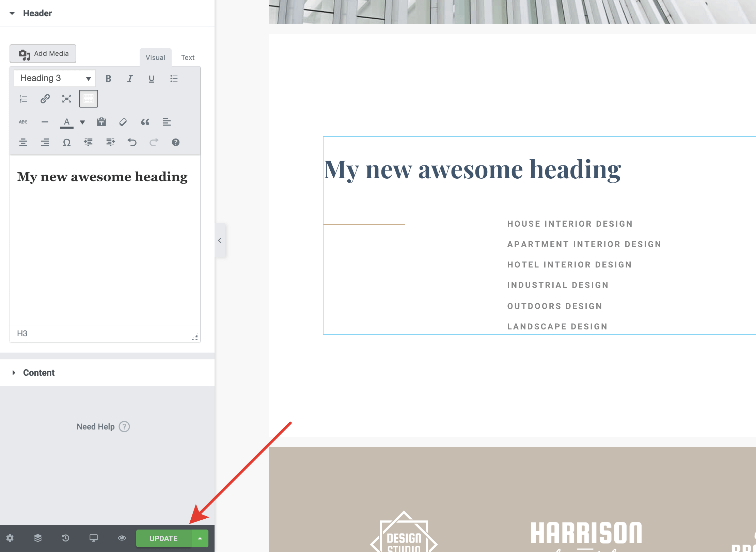Click the Undo icon
This screenshot has width=756, height=552.
[132, 142]
